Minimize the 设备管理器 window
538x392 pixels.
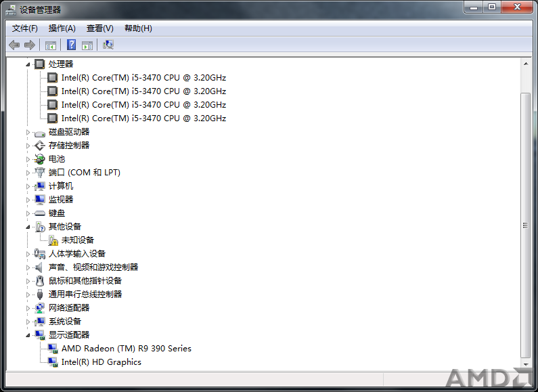[474, 7]
